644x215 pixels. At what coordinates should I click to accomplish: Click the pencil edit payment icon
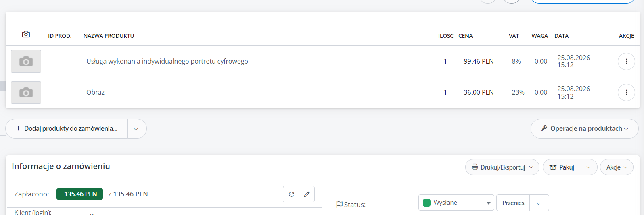point(307,194)
